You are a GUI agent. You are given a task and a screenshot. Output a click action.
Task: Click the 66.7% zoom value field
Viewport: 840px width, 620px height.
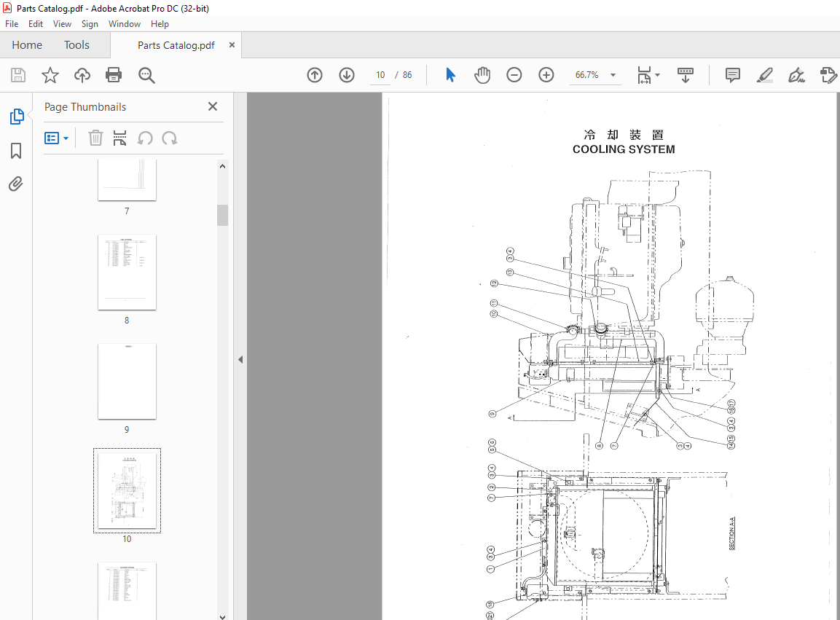(x=586, y=75)
